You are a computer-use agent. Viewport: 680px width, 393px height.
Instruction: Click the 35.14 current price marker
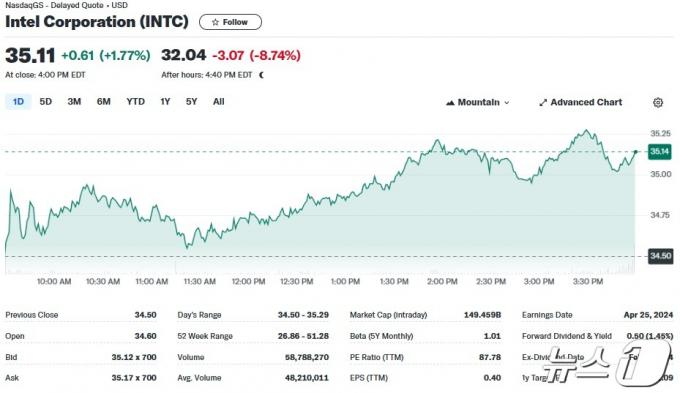click(x=659, y=151)
